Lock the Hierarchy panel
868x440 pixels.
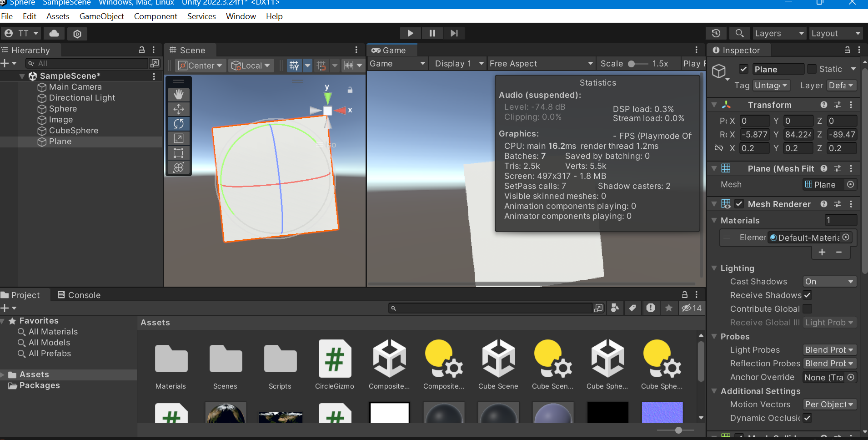(x=142, y=50)
